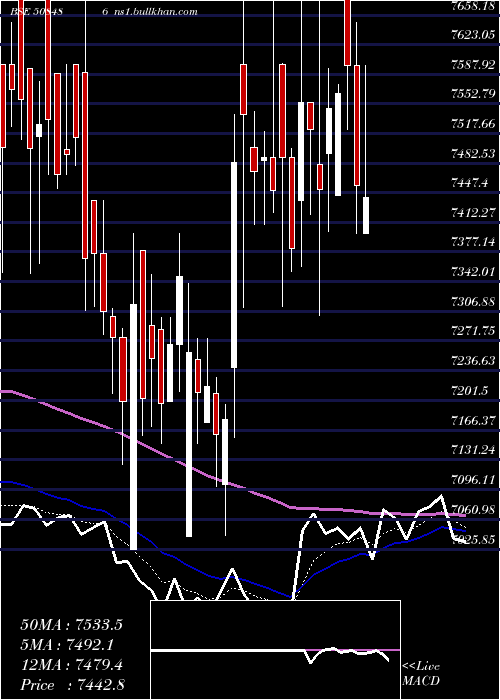Image resolution: width=500 pixels, height=700 pixels.
Task: Click the last white candlestick on the chart
Action: (366, 215)
